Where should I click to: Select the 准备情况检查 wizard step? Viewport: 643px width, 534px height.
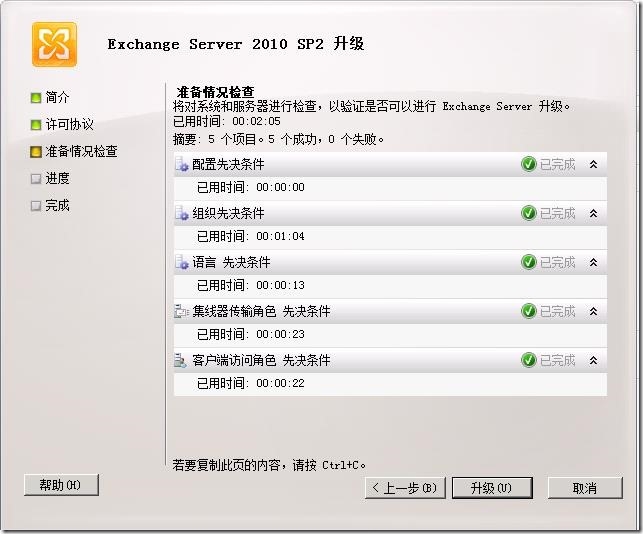coord(81,152)
